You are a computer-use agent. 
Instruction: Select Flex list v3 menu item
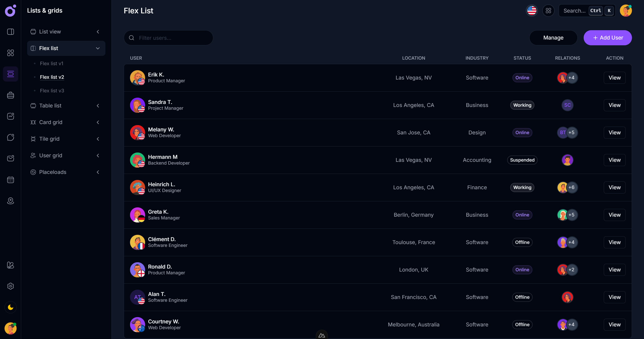point(52,91)
